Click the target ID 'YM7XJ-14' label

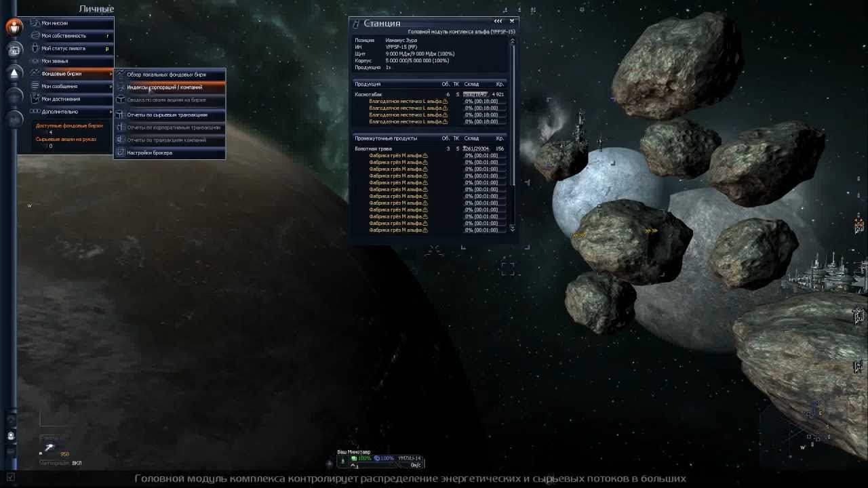[x=409, y=458]
